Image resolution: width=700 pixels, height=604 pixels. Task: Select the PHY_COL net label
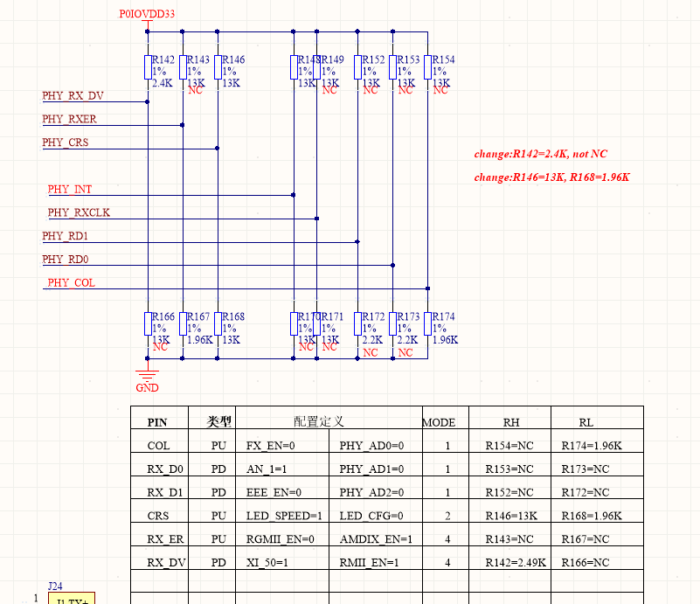click(71, 282)
